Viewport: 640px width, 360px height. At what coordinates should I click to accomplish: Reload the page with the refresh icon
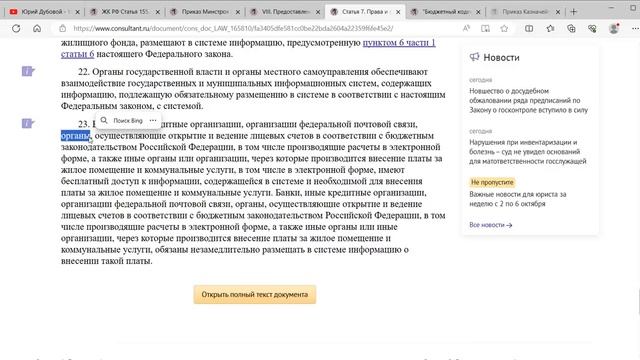pos(16,29)
